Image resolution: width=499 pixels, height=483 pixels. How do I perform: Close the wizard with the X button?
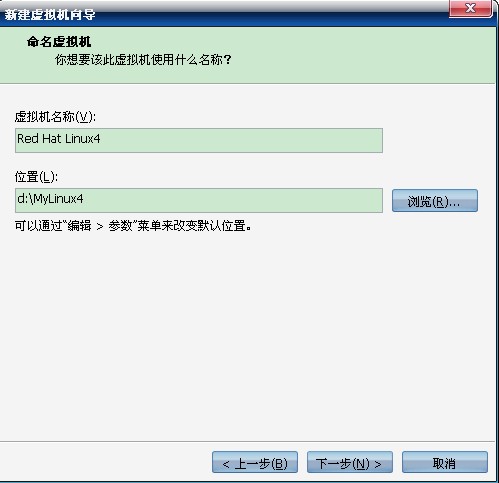click(470, 8)
